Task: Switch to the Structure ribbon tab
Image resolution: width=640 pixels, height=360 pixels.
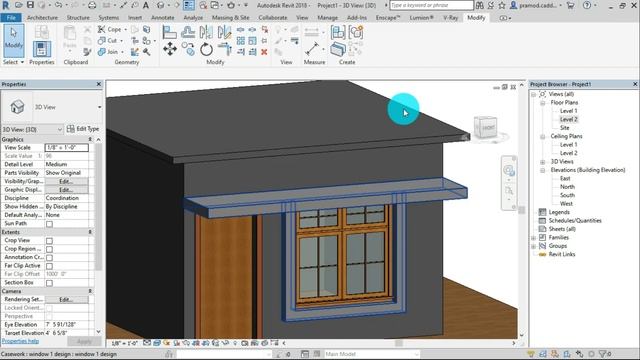Action: (78, 18)
